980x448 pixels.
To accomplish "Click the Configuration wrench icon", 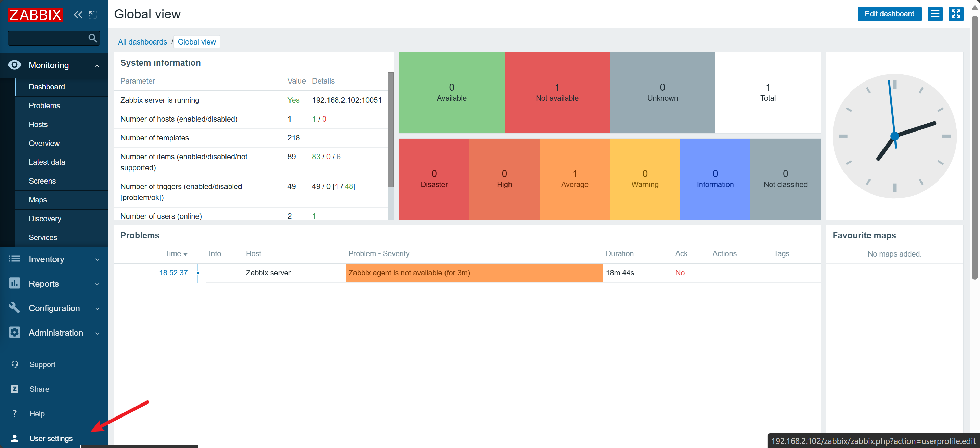I will click(14, 308).
